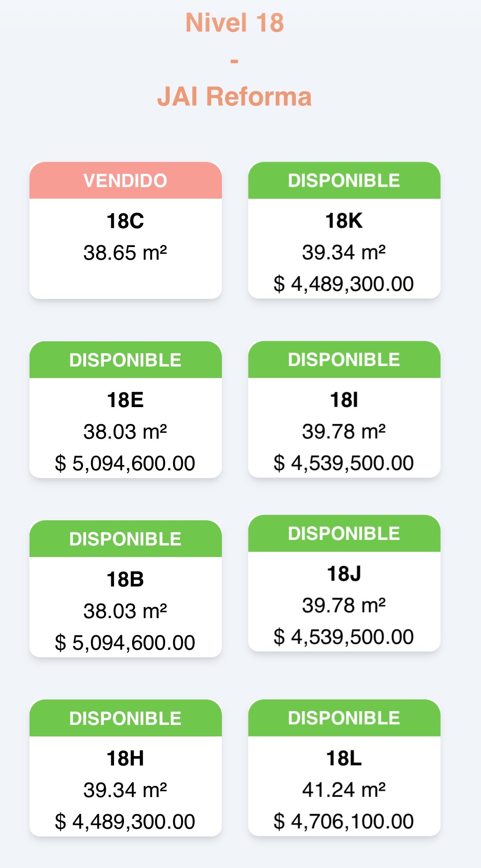Click the DISPONIBLE banner above 18L

tap(344, 718)
